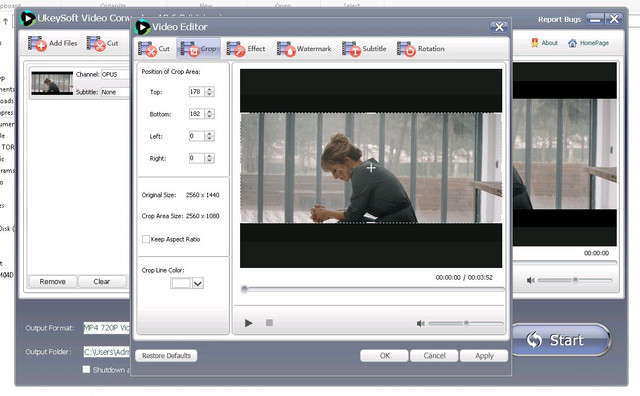Switch to the Subtitle tab
The width and height of the screenshot is (640, 396).
364,49
